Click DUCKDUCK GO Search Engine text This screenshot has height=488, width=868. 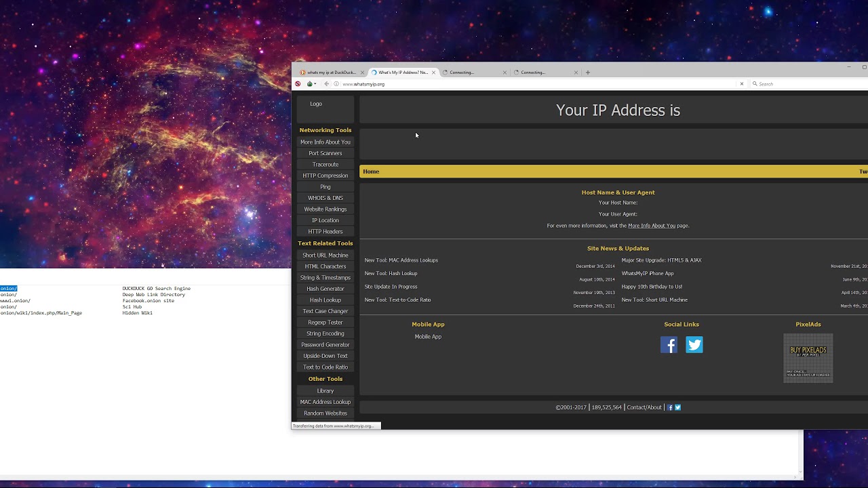[157, 289]
